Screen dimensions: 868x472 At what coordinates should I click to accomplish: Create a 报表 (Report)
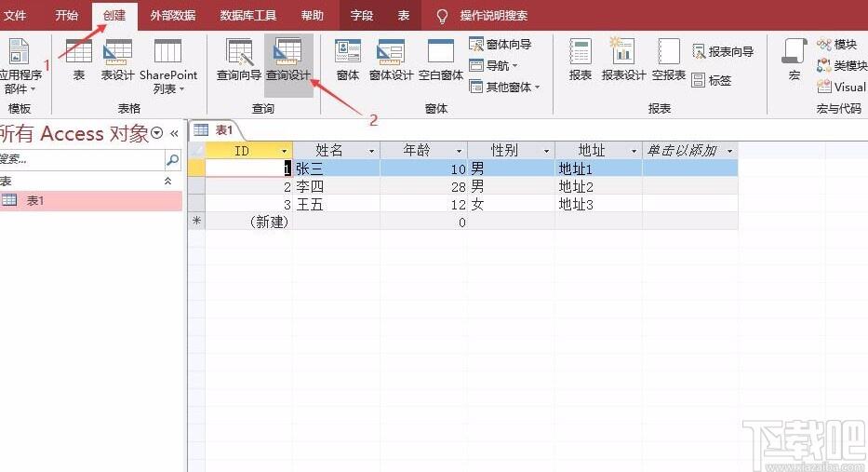tap(581, 60)
